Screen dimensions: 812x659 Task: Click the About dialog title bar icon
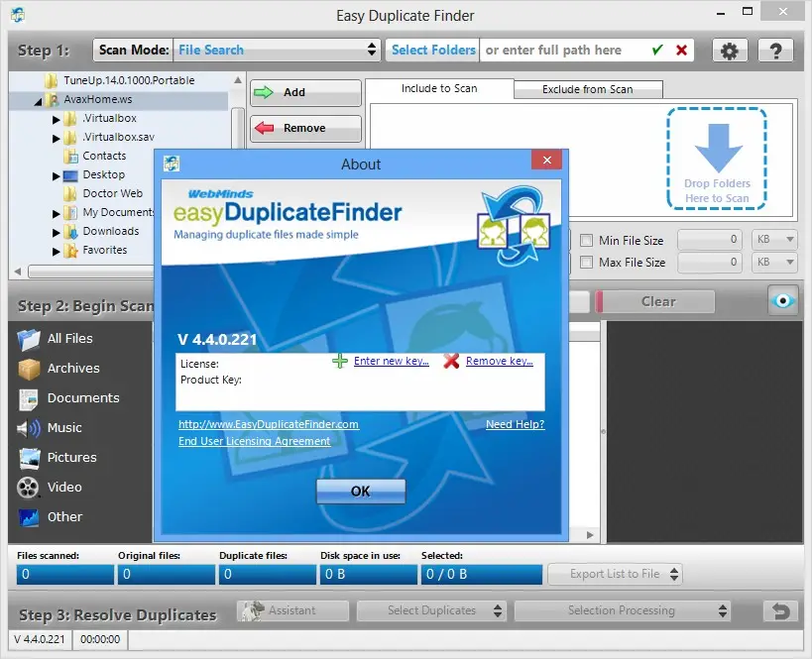click(x=172, y=164)
